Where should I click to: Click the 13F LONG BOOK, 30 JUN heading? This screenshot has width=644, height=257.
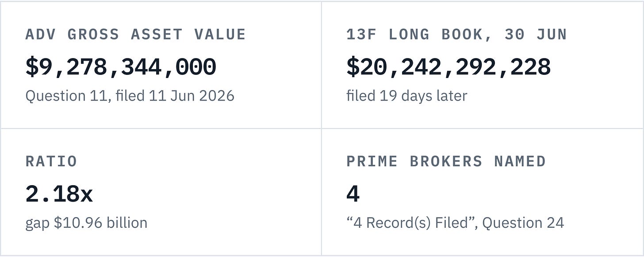tap(456, 35)
